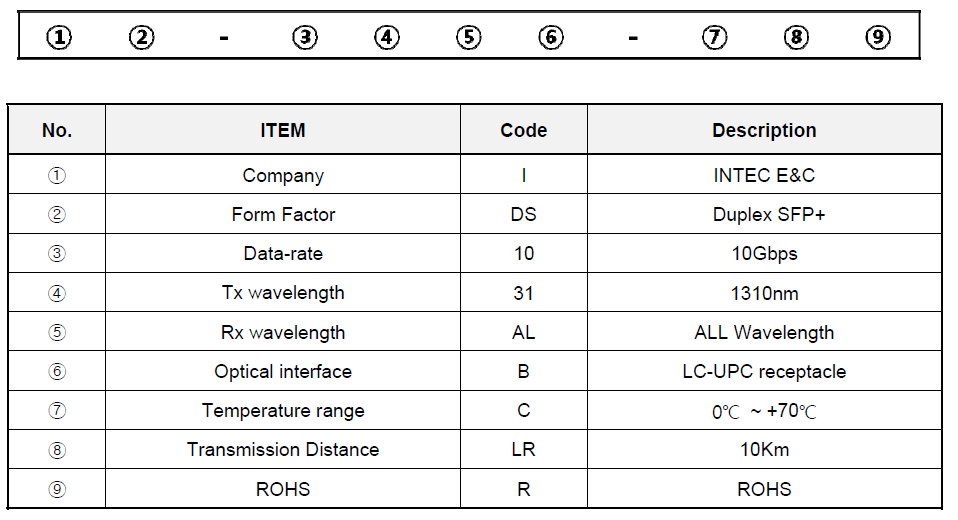Select circled 2 in Form Factor row
Image resolution: width=958 pixels, height=520 pixels.
(57, 214)
